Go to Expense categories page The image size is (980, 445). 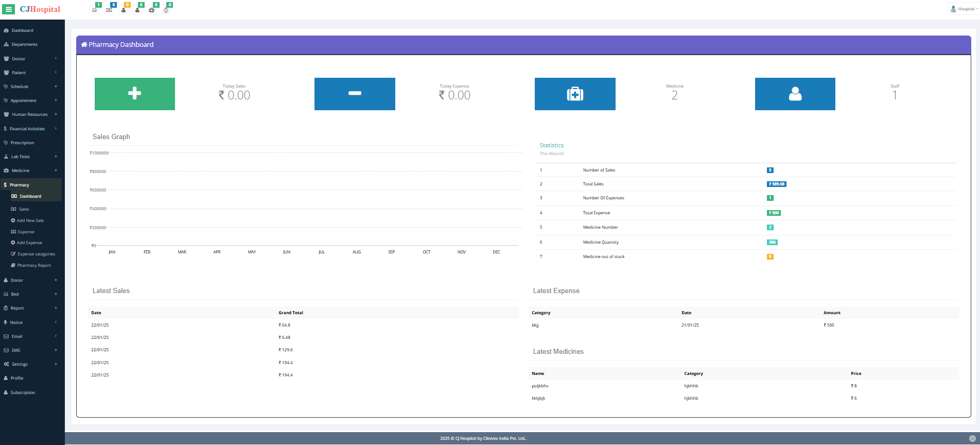[36, 254]
